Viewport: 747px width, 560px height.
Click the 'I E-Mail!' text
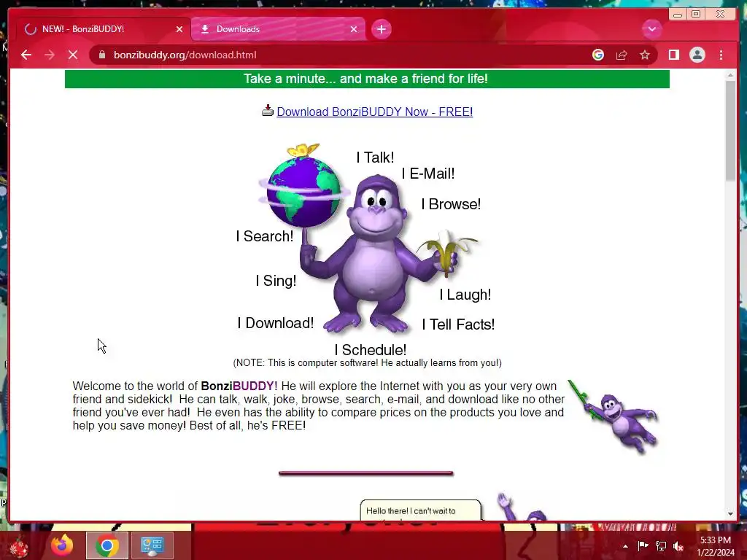click(427, 174)
